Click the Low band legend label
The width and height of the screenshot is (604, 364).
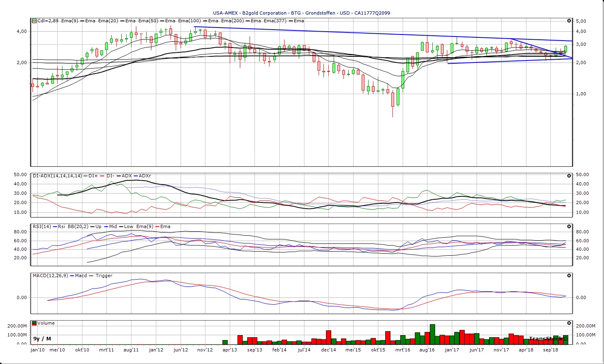pyautogui.click(x=129, y=226)
